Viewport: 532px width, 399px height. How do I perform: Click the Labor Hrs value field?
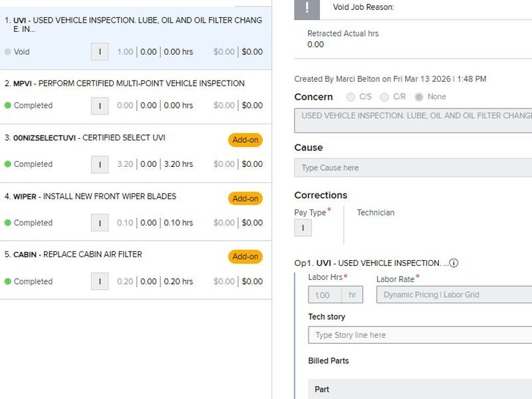325,295
